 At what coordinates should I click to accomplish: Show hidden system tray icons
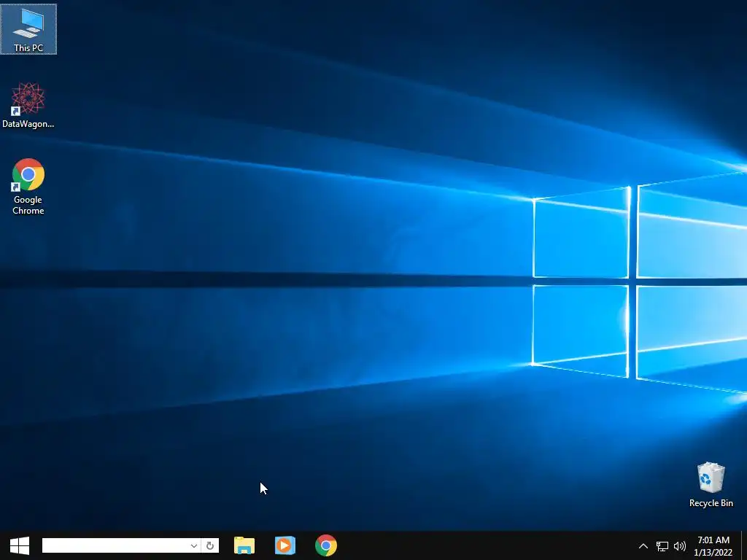pyautogui.click(x=643, y=546)
